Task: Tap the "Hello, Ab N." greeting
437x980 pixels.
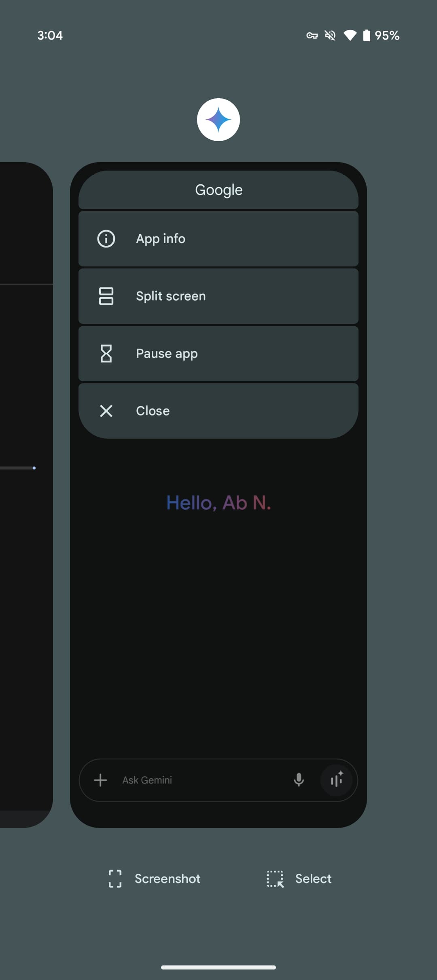Action: tap(218, 503)
